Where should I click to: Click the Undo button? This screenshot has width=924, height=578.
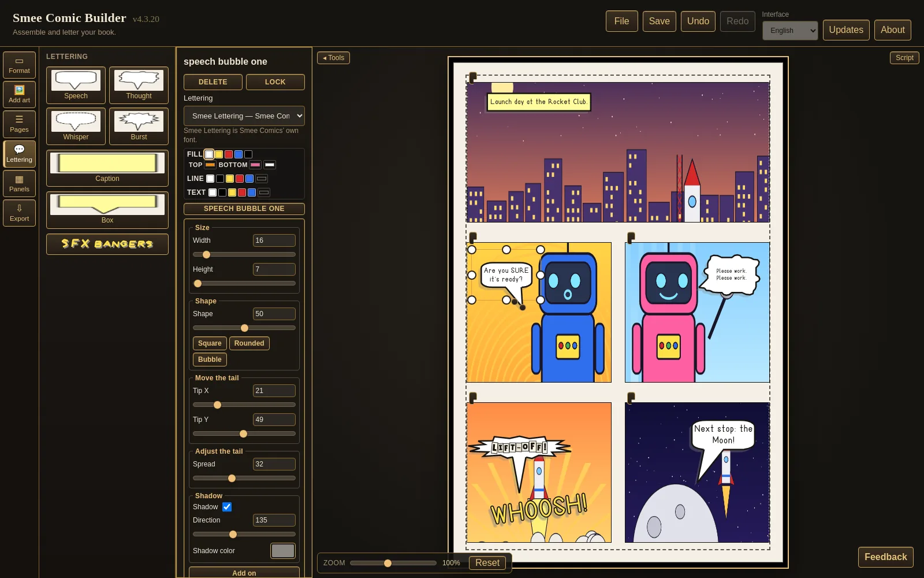(x=698, y=21)
